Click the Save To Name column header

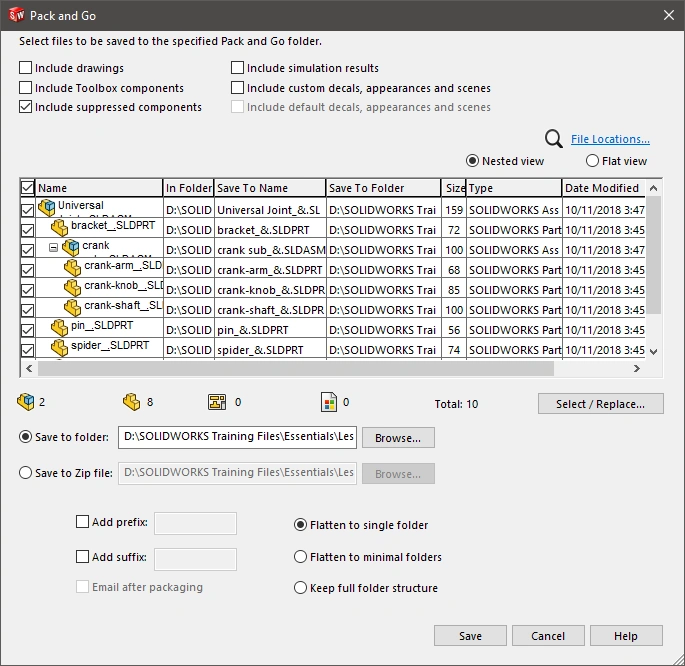point(270,188)
